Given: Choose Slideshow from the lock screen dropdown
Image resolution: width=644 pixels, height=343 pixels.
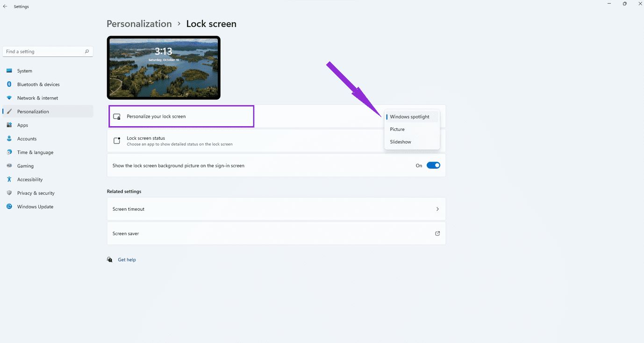Looking at the screenshot, I should click(412, 142).
